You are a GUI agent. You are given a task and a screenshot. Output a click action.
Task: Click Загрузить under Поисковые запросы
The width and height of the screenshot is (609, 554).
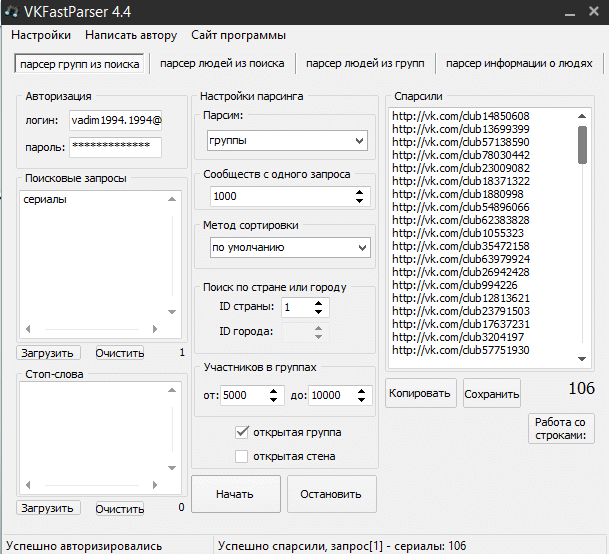48,353
